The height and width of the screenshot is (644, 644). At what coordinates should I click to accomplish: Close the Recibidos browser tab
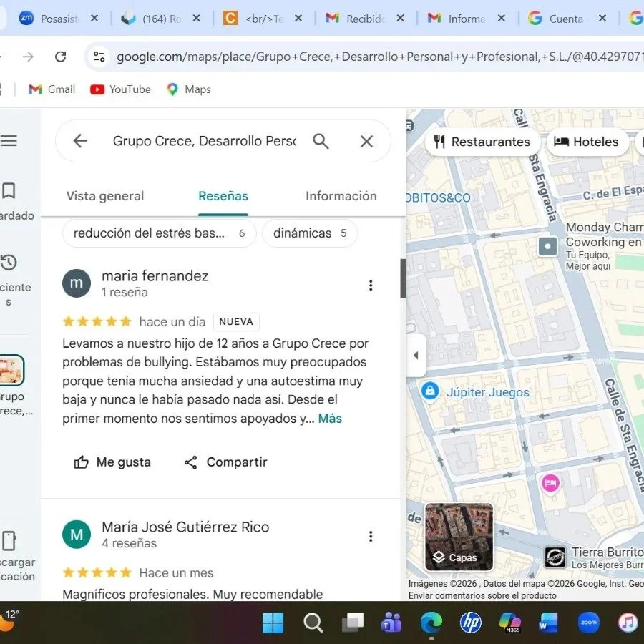[401, 19]
